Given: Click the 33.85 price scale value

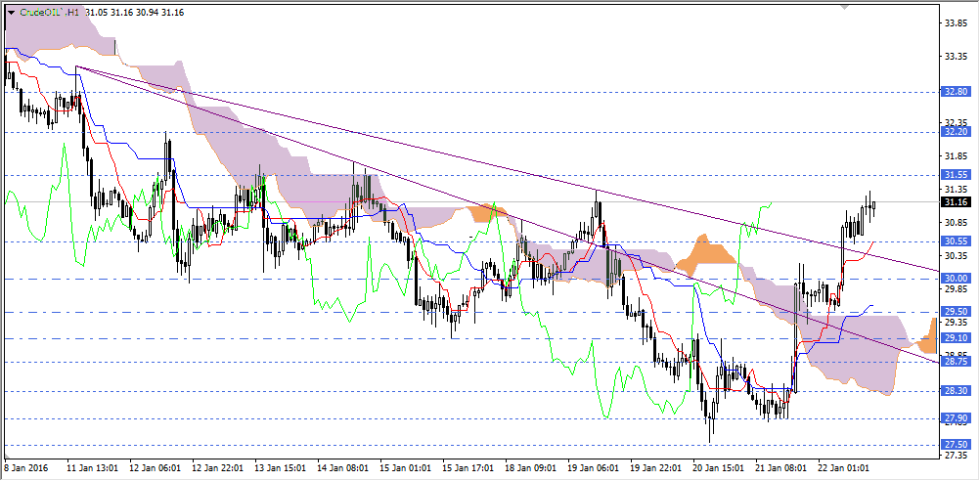Looking at the screenshot, I should tap(954, 22).
